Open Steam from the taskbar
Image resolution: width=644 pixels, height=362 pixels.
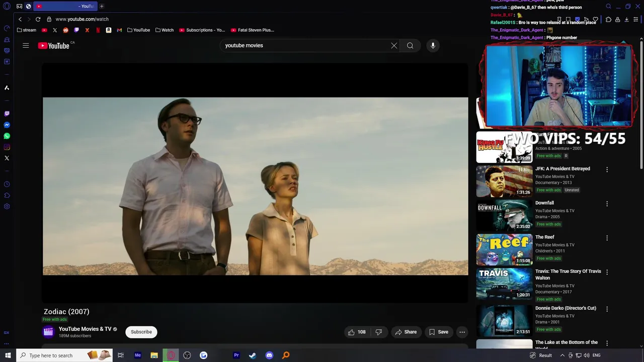[253, 355]
